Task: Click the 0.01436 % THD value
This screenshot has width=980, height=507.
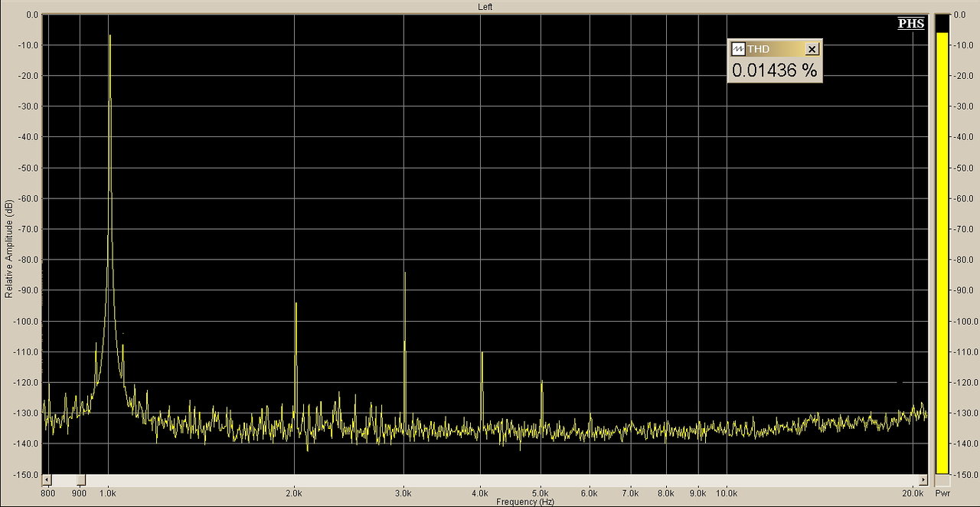Action: [x=774, y=70]
